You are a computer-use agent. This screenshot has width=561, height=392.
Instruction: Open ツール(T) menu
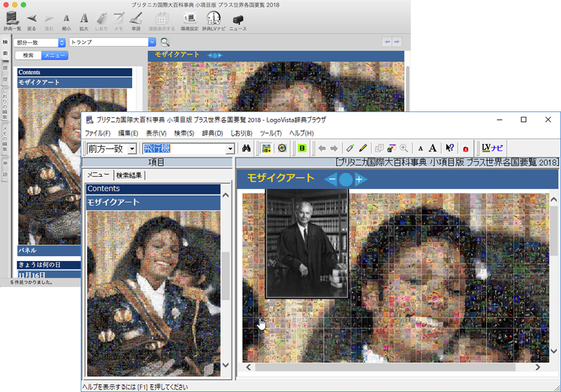point(271,133)
